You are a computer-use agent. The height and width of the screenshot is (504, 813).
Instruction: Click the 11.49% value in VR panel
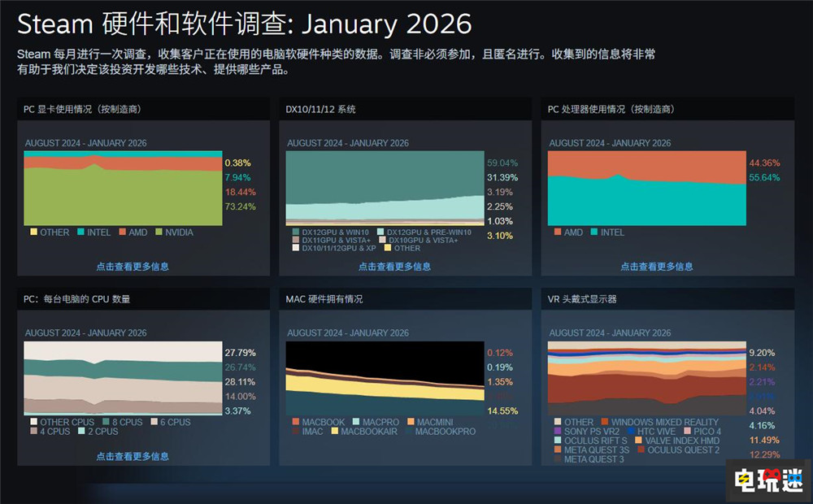(x=764, y=440)
